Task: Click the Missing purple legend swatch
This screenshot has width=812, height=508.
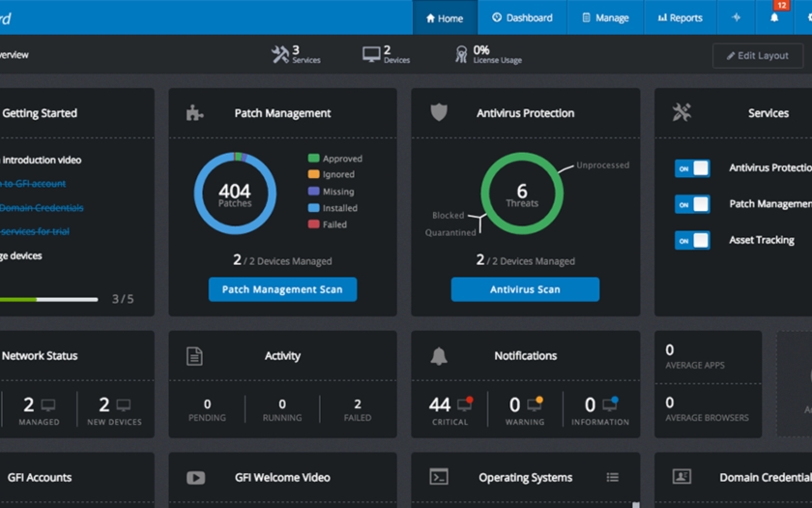Action: [x=313, y=191]
